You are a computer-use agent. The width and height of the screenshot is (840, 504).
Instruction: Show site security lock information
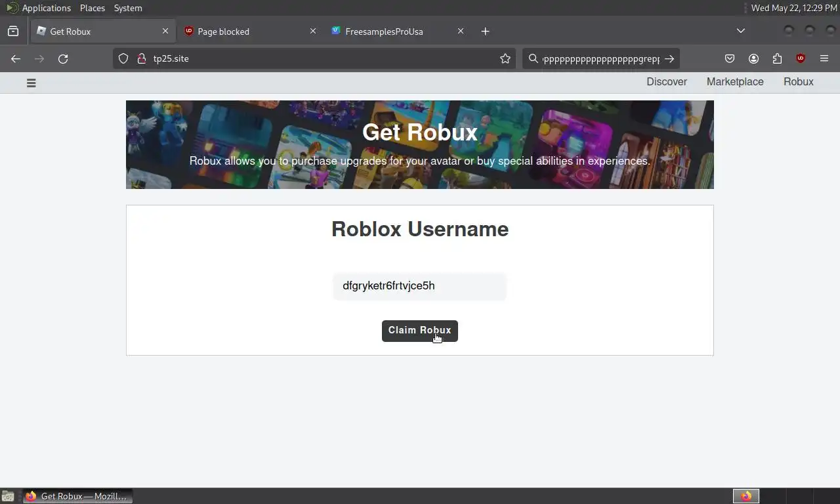(x=141, y=58)
